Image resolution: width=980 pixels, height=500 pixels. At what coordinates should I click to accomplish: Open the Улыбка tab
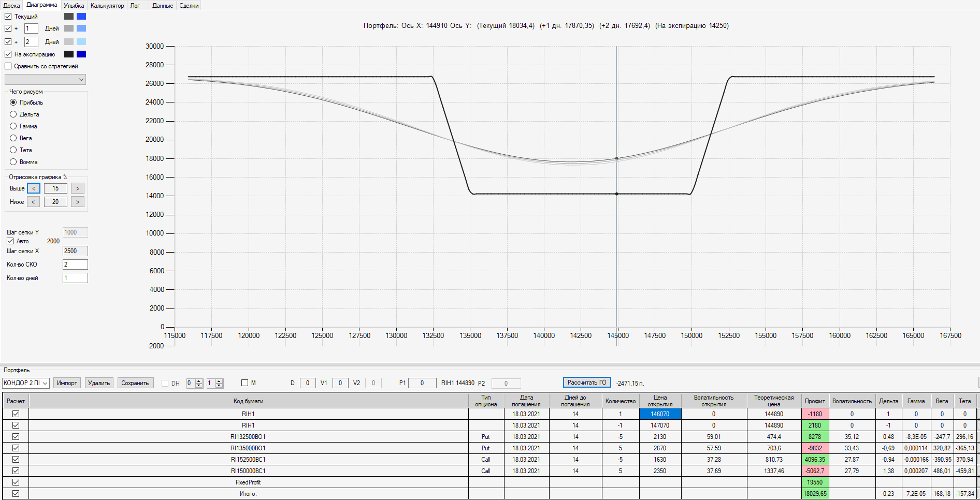pos(74,6)
